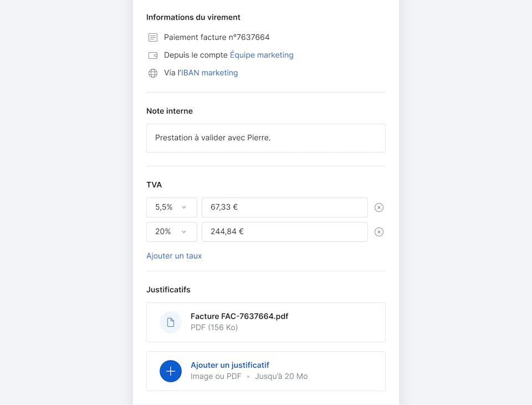Viewport: 532px width, 405px height.
Task: Edit the 67,33 € TVA amount field
Action: (285, 207)
